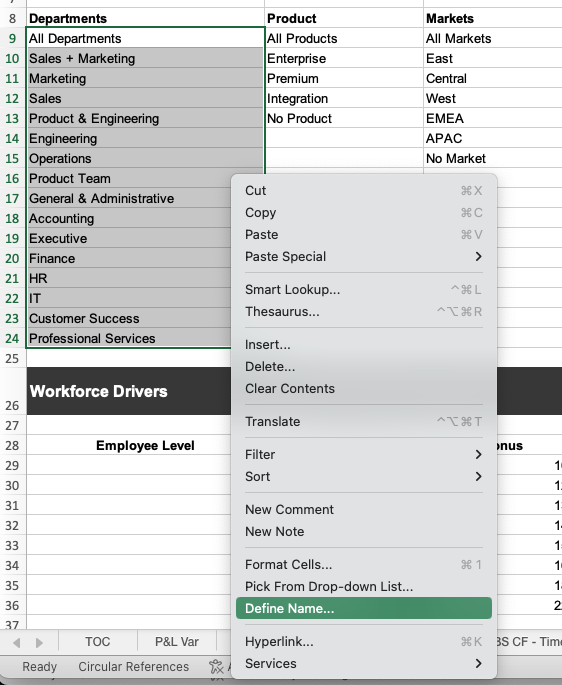Click the All Markets cell
Viewport: 562px width, 685px height.
point(493,38)
